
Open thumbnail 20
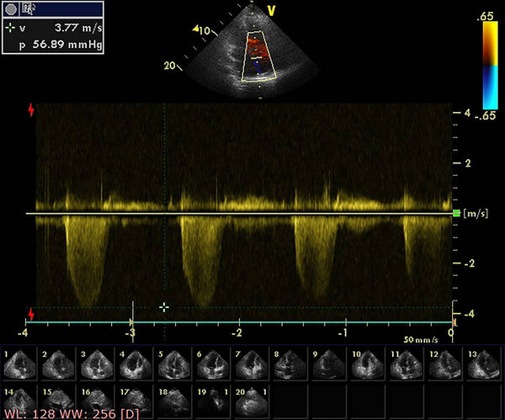coord(251,401)
